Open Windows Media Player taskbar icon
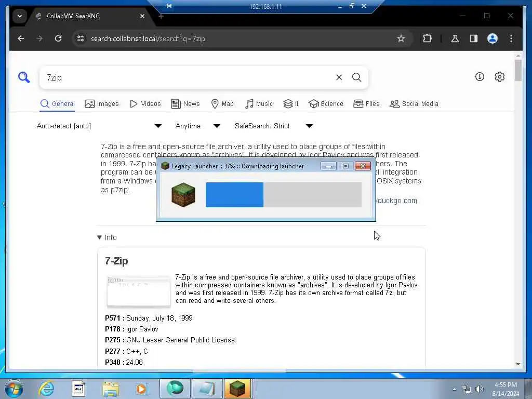 point(141,389)
